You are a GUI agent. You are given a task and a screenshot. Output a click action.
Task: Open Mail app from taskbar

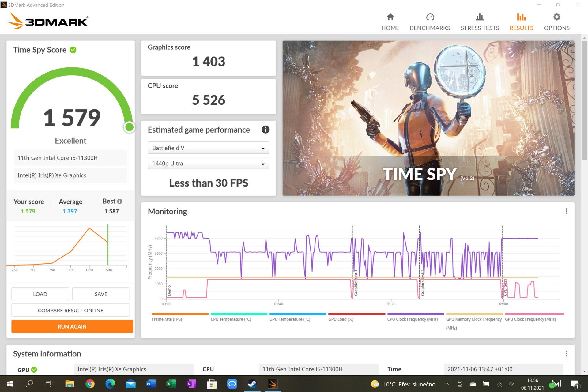(131, 384)
